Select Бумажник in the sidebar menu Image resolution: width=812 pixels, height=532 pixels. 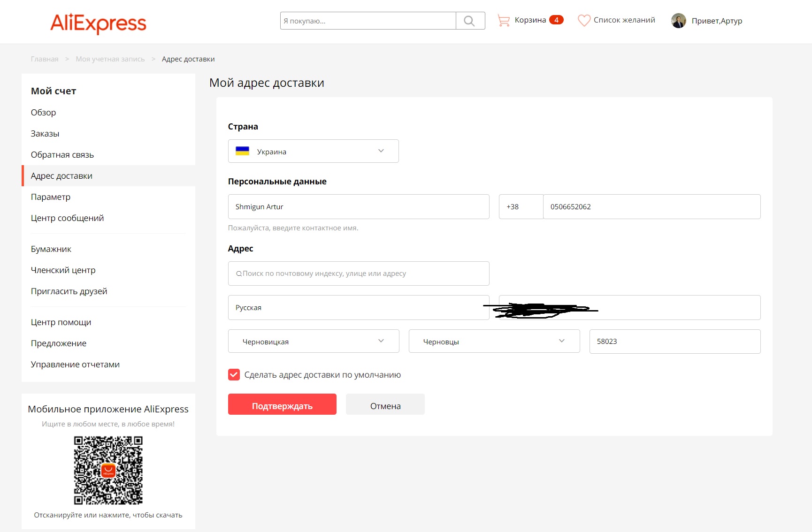(51, 249)
